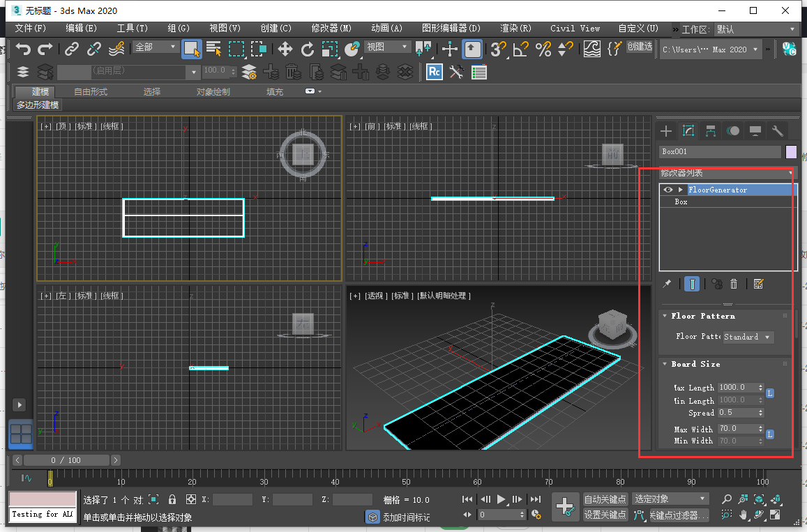
Task: Choose Rectangular Selection Region tool
Action: click(236, 50)
